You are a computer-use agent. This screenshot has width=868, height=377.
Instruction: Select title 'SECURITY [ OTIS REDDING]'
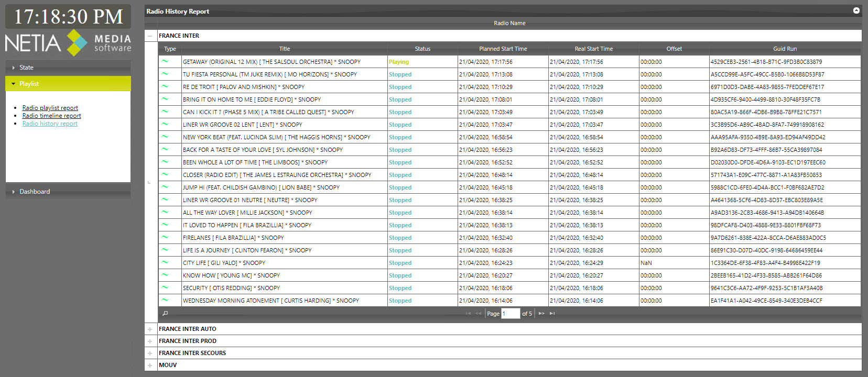pyautogui.click(x=231, y=288)
